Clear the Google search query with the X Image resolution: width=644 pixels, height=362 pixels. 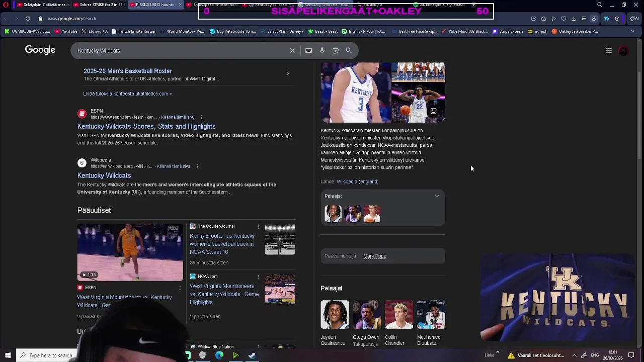tap(292, 50)
